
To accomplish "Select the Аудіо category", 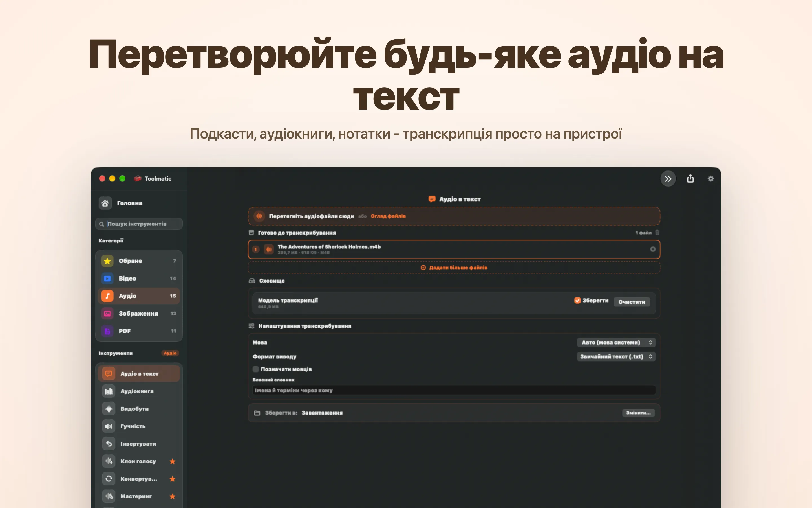I will (x=139, y=296).
